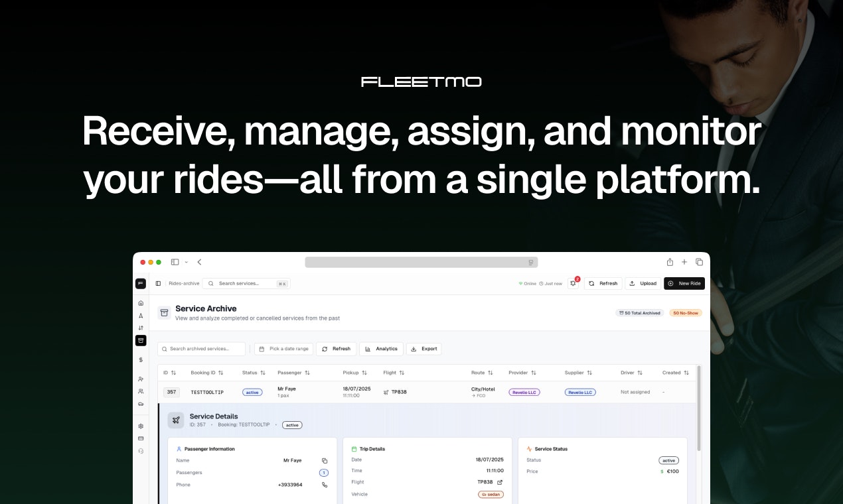Click the Safari share icon
This screenshot has width=843, height=504.
pyautogui.click(x=670, y=262)
